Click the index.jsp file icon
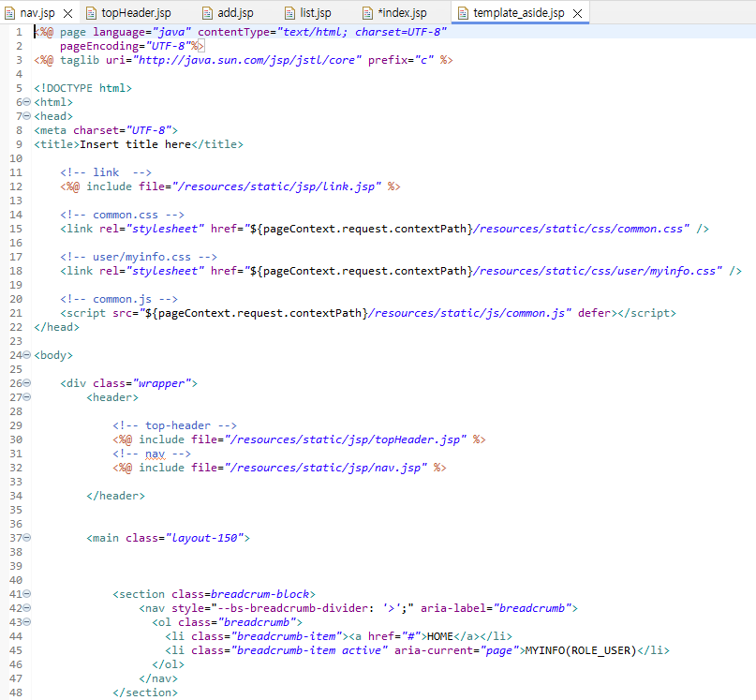This screenshot has width=756, height=700. click(367, 13)
